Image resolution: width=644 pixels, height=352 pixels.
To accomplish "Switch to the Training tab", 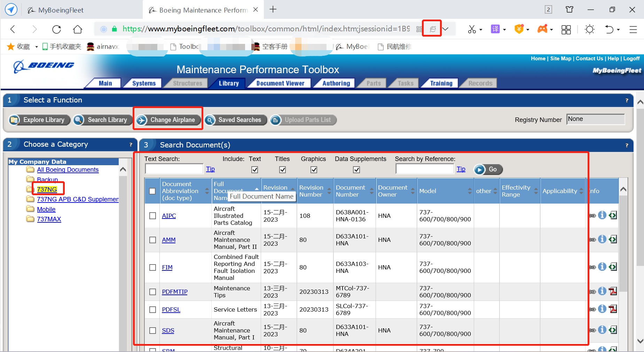I will point(441,83).
